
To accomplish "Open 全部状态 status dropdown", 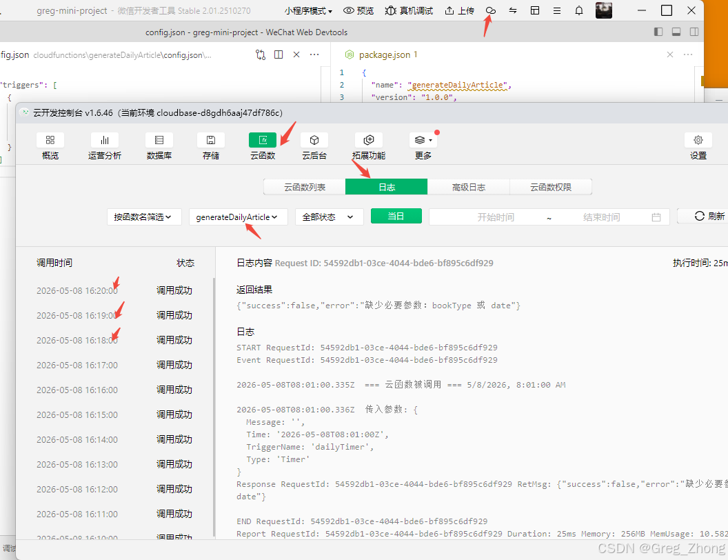I will tap(329, 217).
